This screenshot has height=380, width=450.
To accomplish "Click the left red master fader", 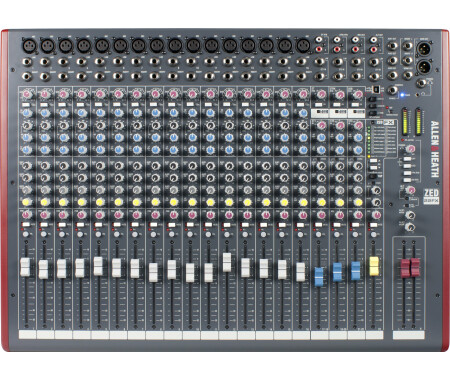I will (x=405, y=268).
